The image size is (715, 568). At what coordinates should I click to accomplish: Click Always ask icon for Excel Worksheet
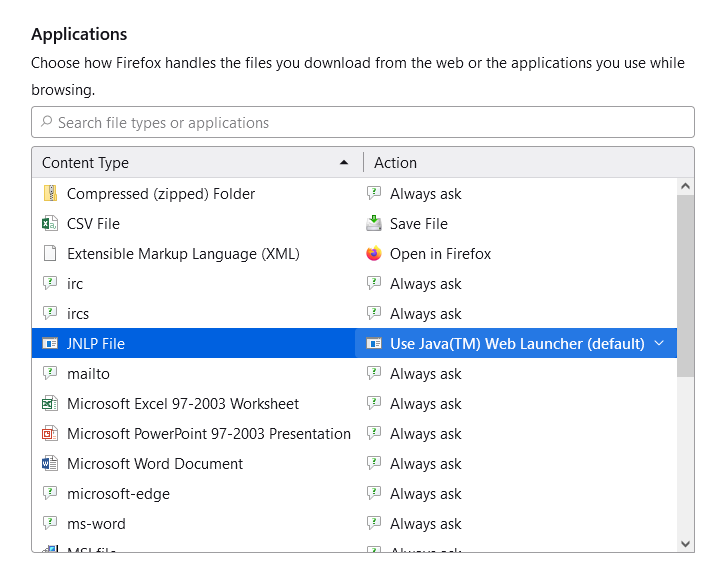tap(374, 403)
